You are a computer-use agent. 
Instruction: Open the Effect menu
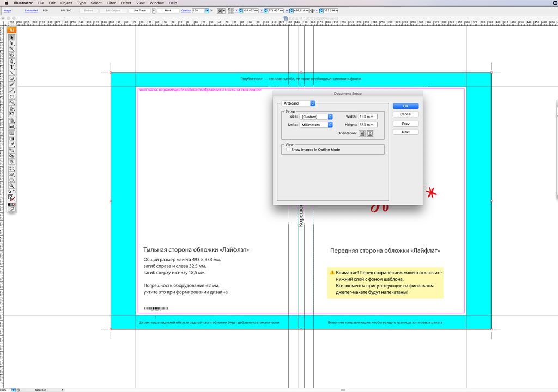click(x=126, y=3)
